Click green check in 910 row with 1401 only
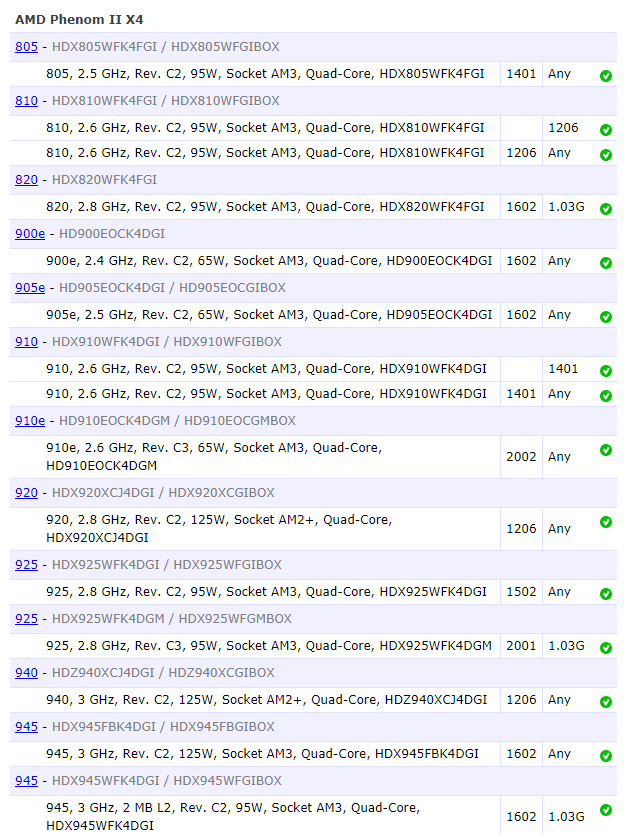The image size is (624, 836). (x=606, y=371)
